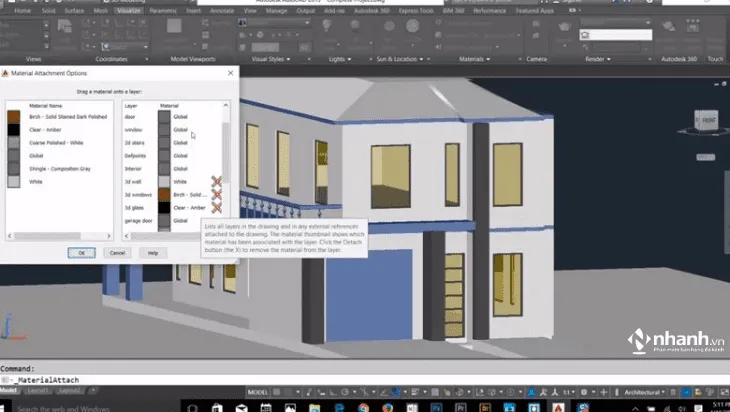
Task: Open Premiere Pro from the taskbar
Action: 461,408
